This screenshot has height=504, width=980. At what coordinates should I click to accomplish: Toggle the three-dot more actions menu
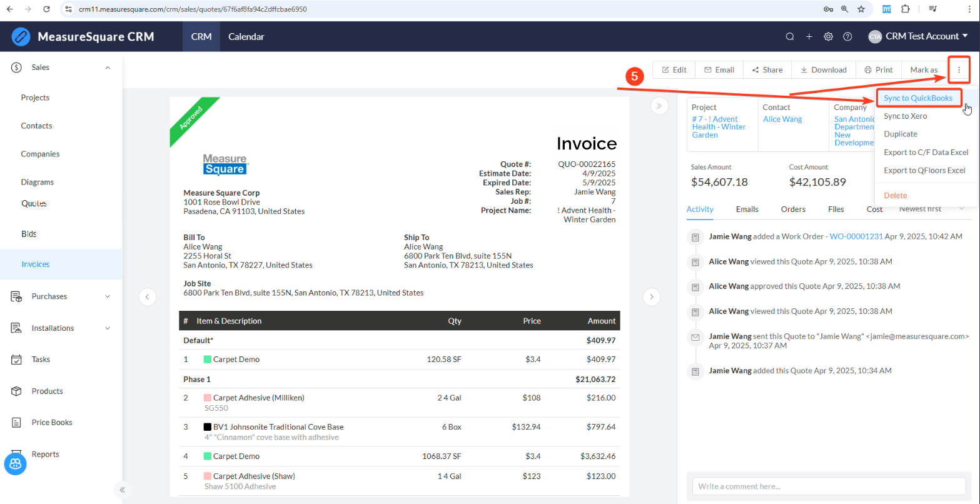tap(959, 70)
